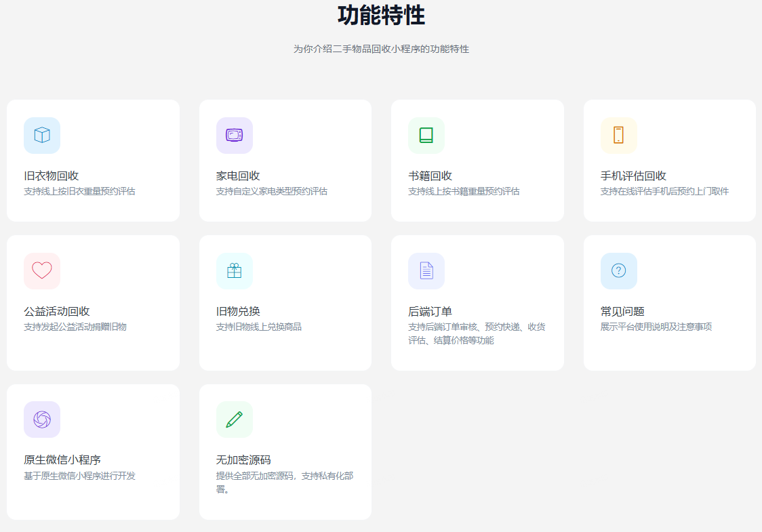The image size is (762, 532).
Task: Click the question mark icon for 常见问题
Action: tap(618, 270)
